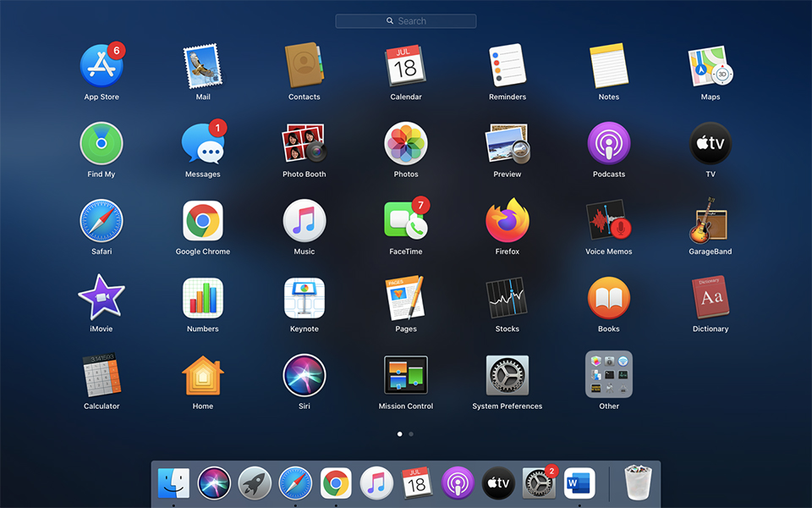
Task: Open System Preferences in the Launchpad grid
Action: [x=507, y=375]
